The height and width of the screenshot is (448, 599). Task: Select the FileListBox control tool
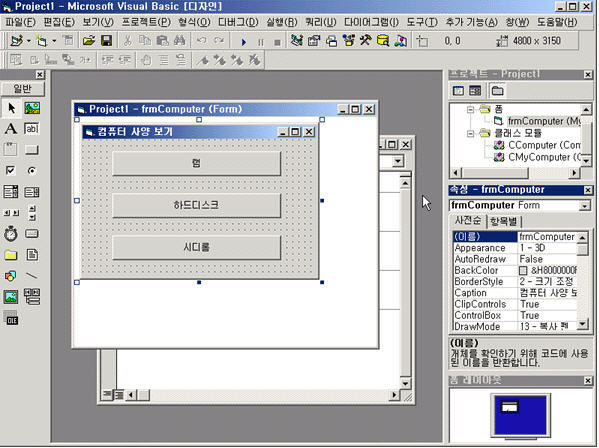pos(32,254)
